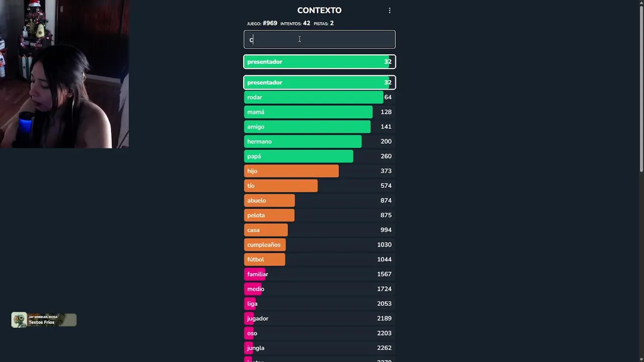Image resolution: width=644 pixels, height=362 pixels.
Task: Click the hijo guess row
Action: [319, 171]
